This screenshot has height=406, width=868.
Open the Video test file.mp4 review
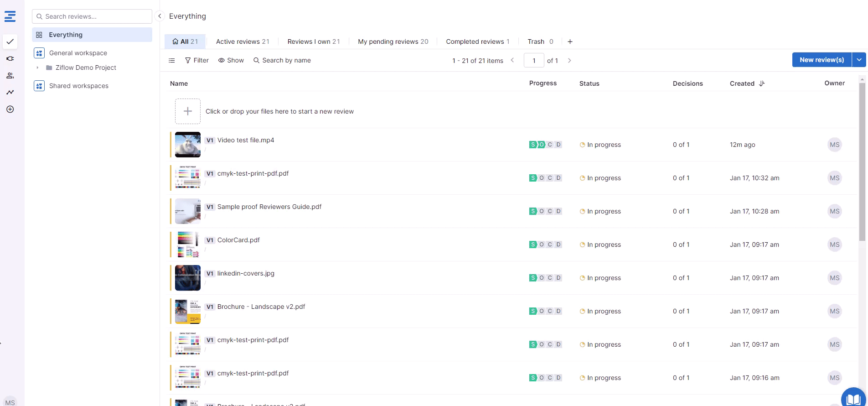[246, 140]
